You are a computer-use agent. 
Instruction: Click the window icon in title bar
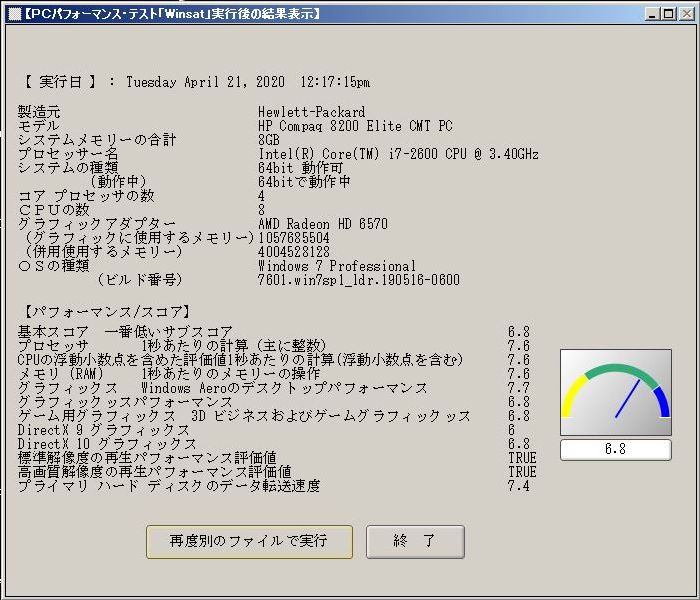tap(14, 14)
